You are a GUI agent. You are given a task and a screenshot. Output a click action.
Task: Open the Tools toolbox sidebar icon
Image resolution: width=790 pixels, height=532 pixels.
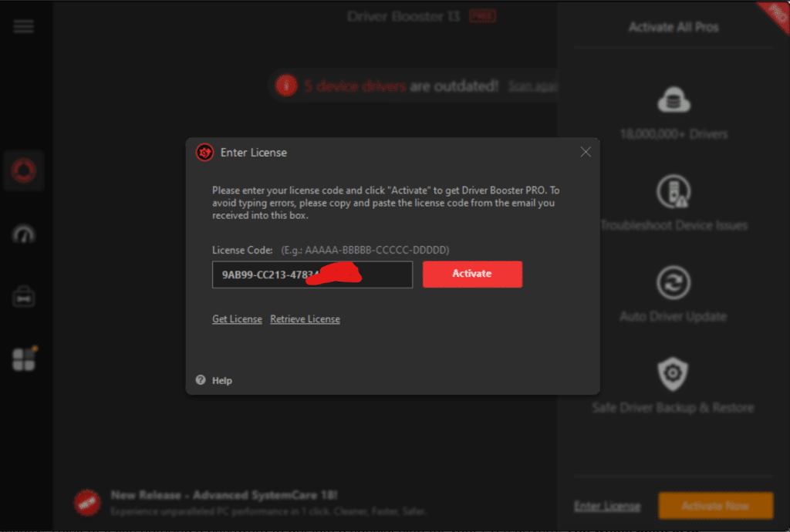coord(24,298)
